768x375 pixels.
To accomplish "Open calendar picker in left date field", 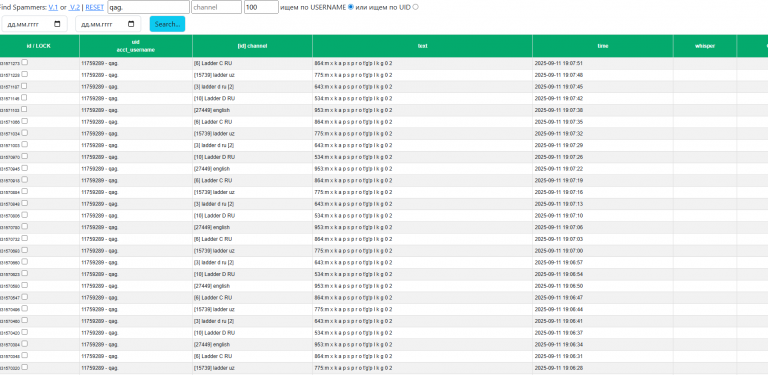I will (57, 24).
